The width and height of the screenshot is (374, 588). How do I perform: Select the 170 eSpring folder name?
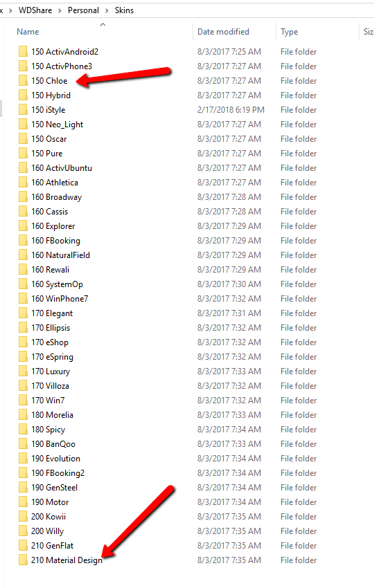coord(52,357)
